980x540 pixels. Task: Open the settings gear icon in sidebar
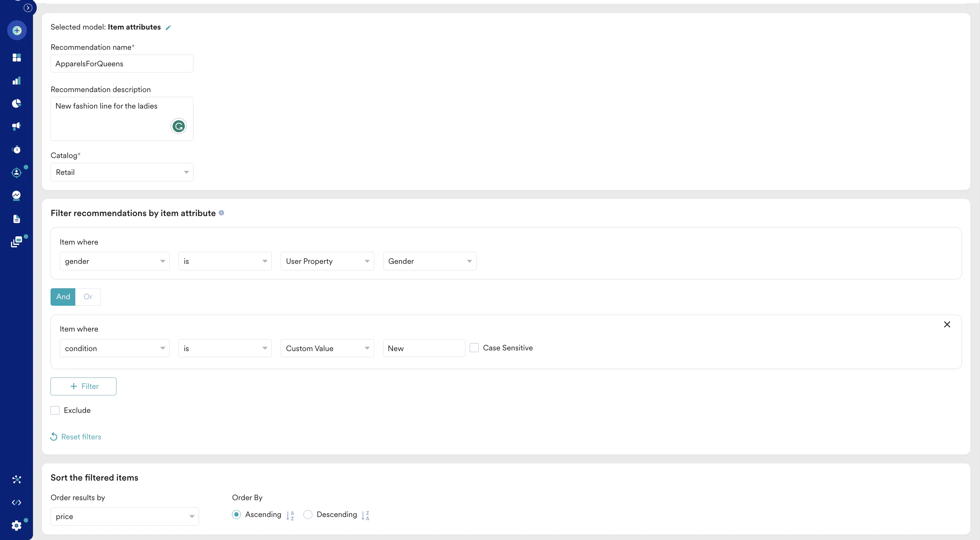(16, 526)
